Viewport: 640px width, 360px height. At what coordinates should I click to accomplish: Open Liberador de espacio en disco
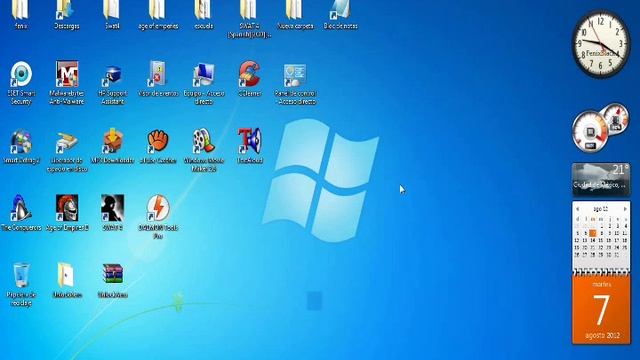[67, 150]
